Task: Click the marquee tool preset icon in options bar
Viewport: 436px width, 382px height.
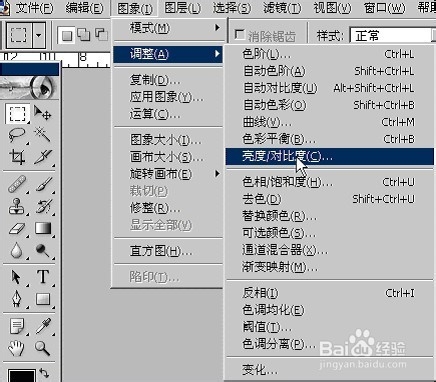Action: (x=19, y=35)
